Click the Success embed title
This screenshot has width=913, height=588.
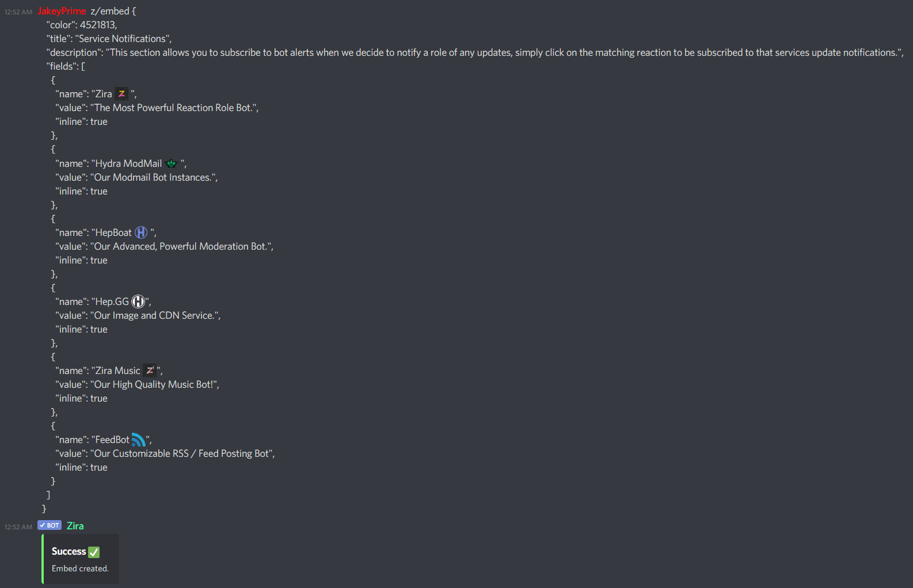point(69,551)
